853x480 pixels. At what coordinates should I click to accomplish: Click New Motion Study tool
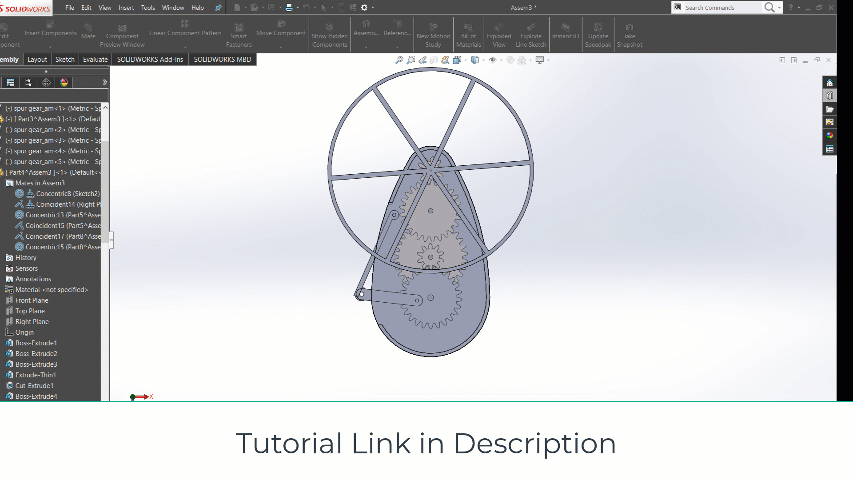(x=433, y=35)
